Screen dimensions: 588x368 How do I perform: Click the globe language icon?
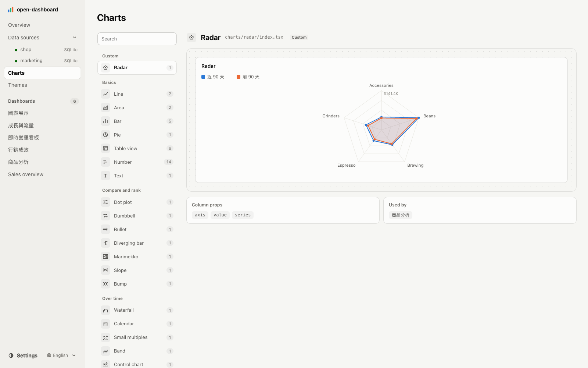(49, 355)
